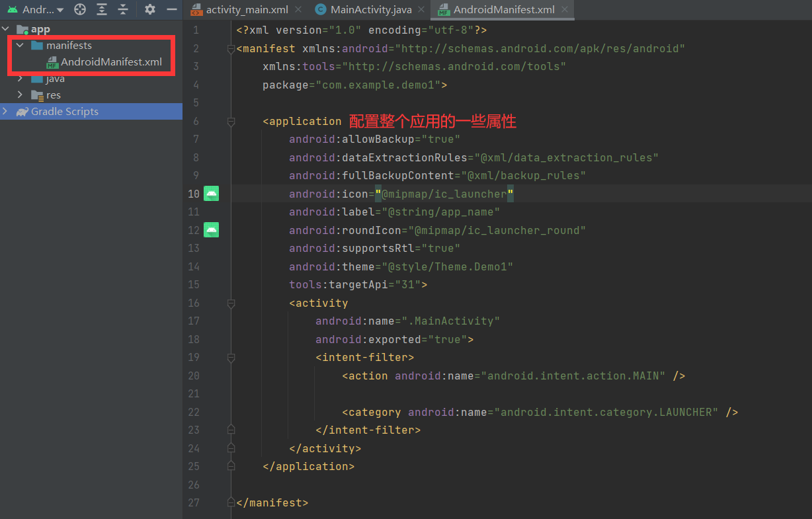Click android:supportsRtl="true" attribute

click(x=375, y=249)
